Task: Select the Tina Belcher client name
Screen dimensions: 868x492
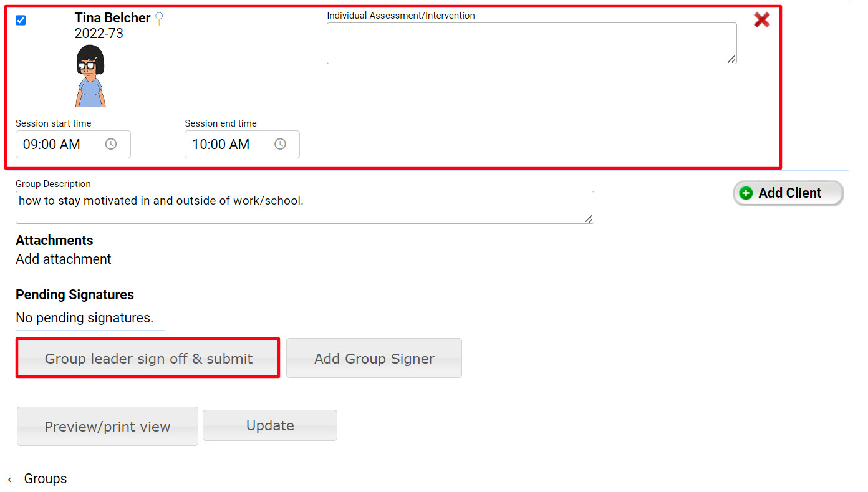Action: [112, 18]
